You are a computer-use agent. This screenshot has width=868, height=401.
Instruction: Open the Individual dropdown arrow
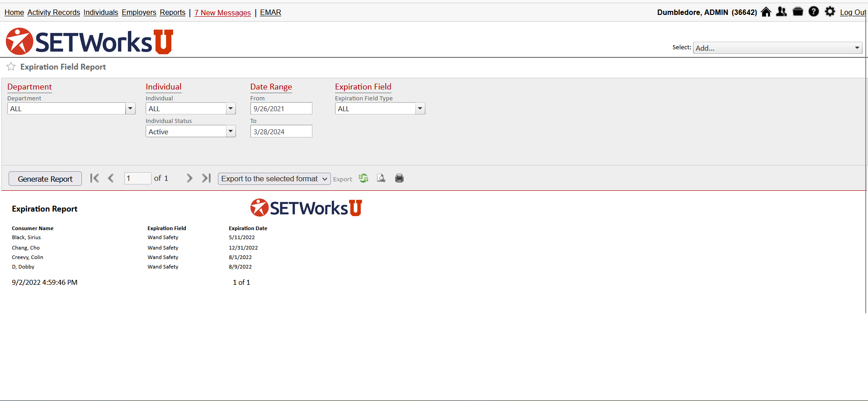(231, 109)
